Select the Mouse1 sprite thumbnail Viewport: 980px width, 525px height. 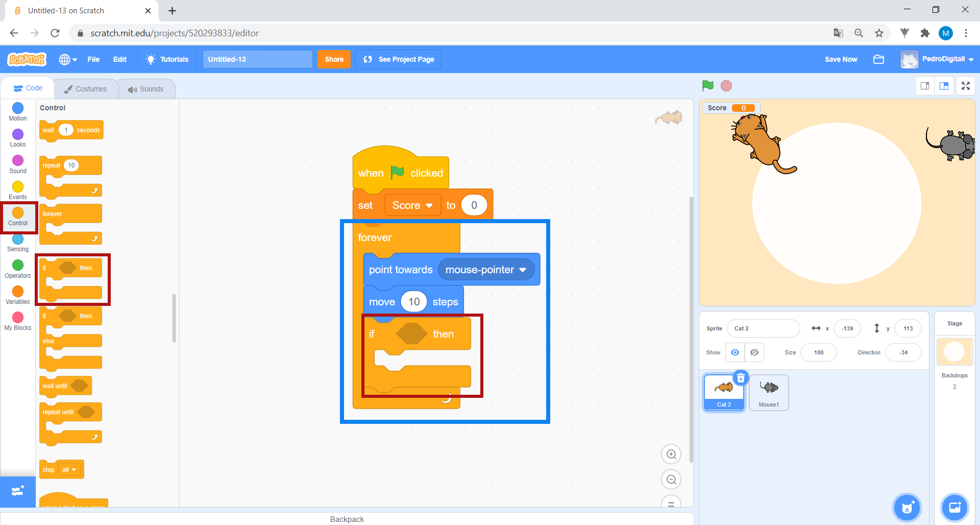(x=769, y=393)
